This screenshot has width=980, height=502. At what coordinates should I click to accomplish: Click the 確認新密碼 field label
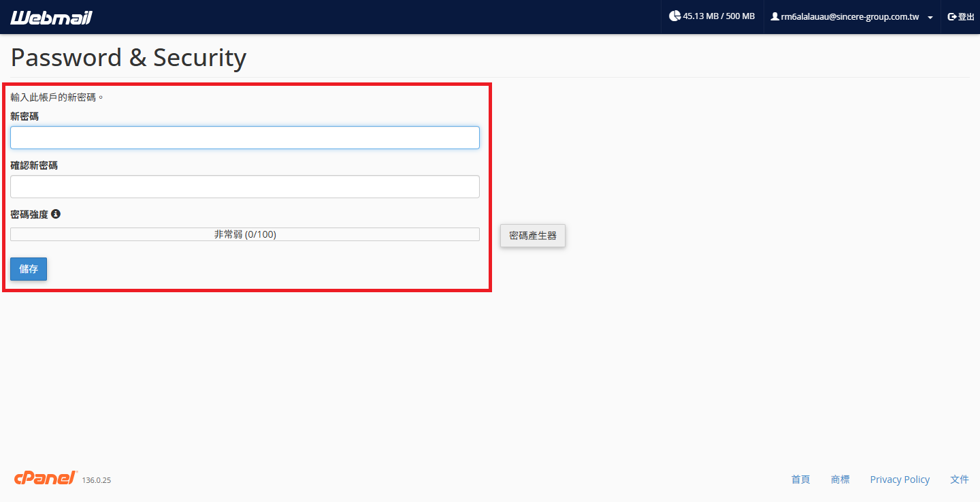(34, 166)
